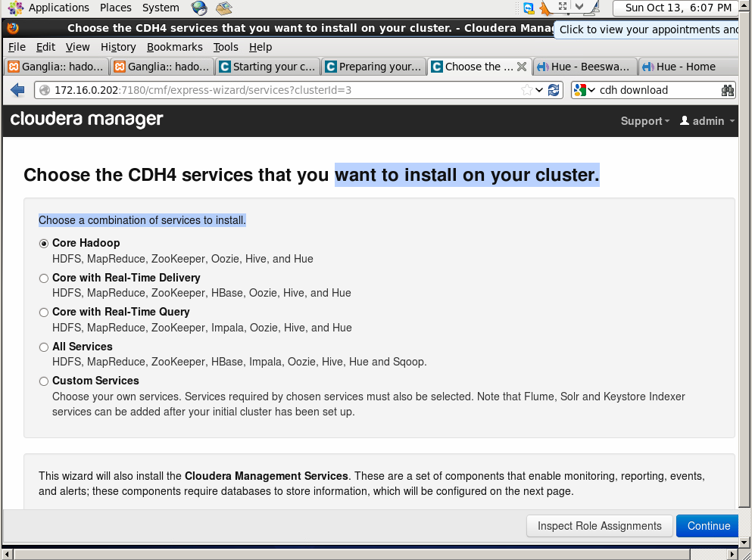The height and width of the screenshot is (560, 752).
Task: Switch to the 'Preparing your...' tab
Action: 373,67
